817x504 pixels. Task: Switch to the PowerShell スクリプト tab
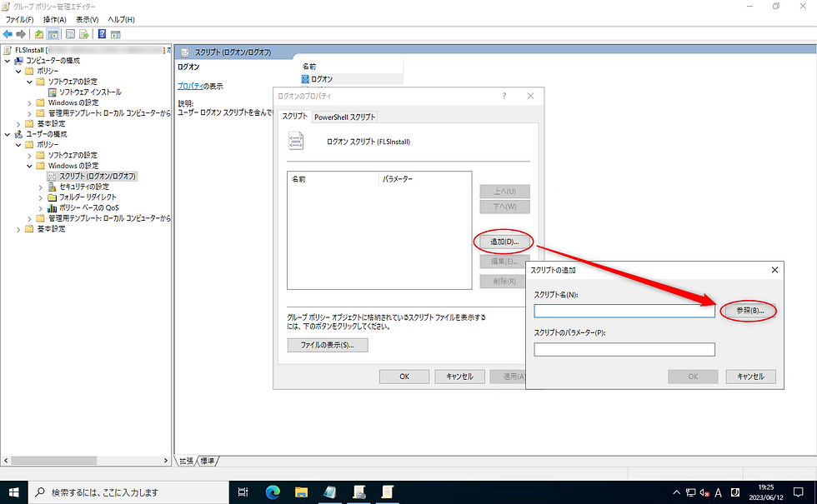click(344, 117)
